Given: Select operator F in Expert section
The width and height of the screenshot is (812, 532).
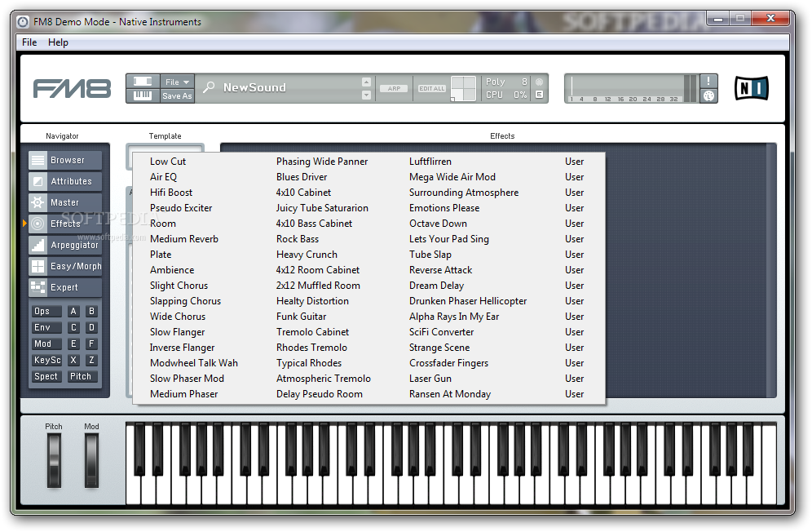Looking at the screenshot, I should 91,344.
